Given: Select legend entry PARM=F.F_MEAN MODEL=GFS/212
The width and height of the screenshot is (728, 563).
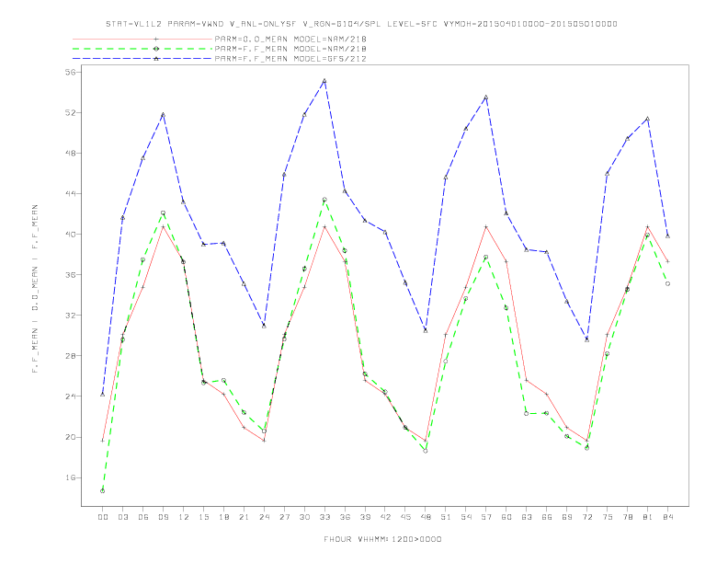Looking at the screenshot, I should coord(290,59).
